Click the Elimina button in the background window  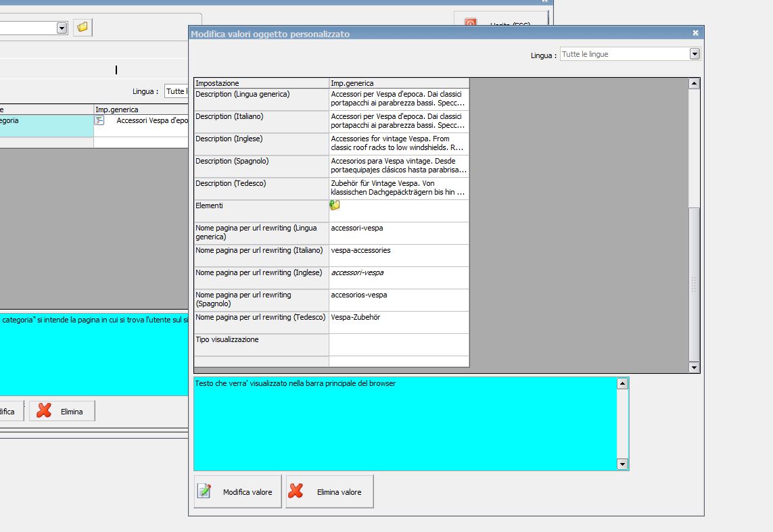(62, 411)
